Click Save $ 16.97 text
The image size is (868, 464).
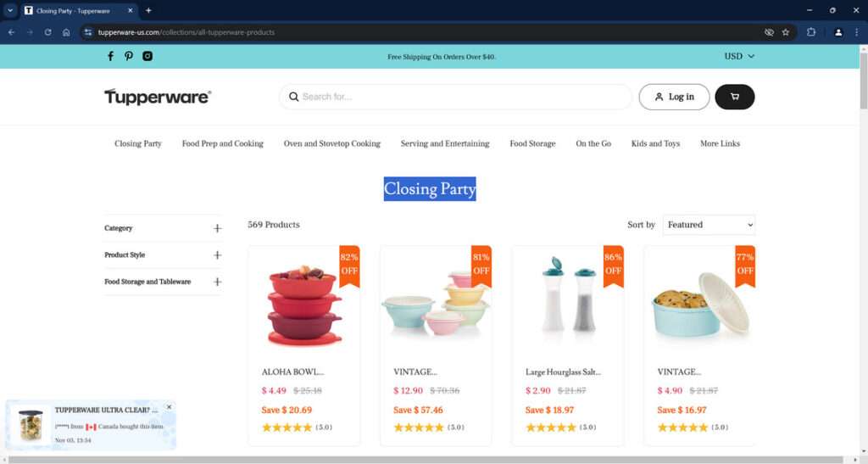coord(682,411)
